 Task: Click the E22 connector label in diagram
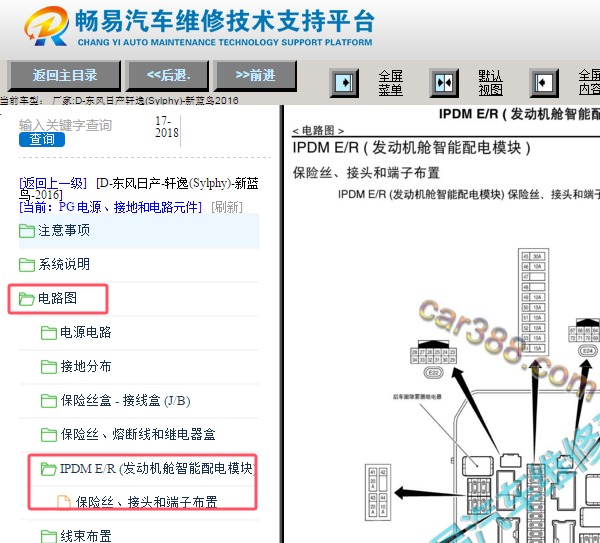[433, 372]
